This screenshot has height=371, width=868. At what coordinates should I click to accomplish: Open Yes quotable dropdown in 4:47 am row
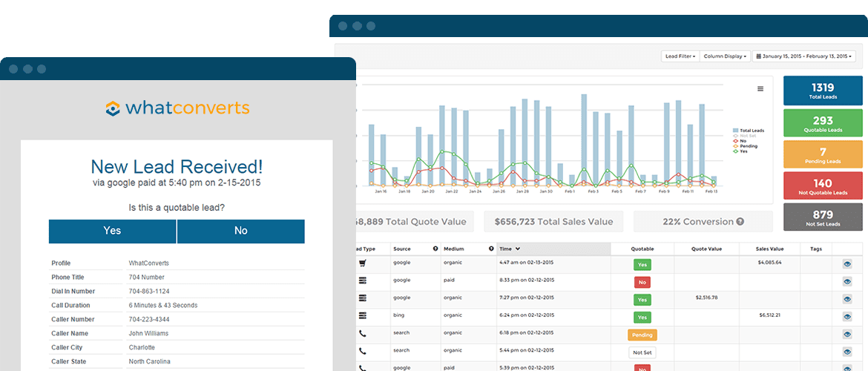pyautogui.click(x=642, y=265)
